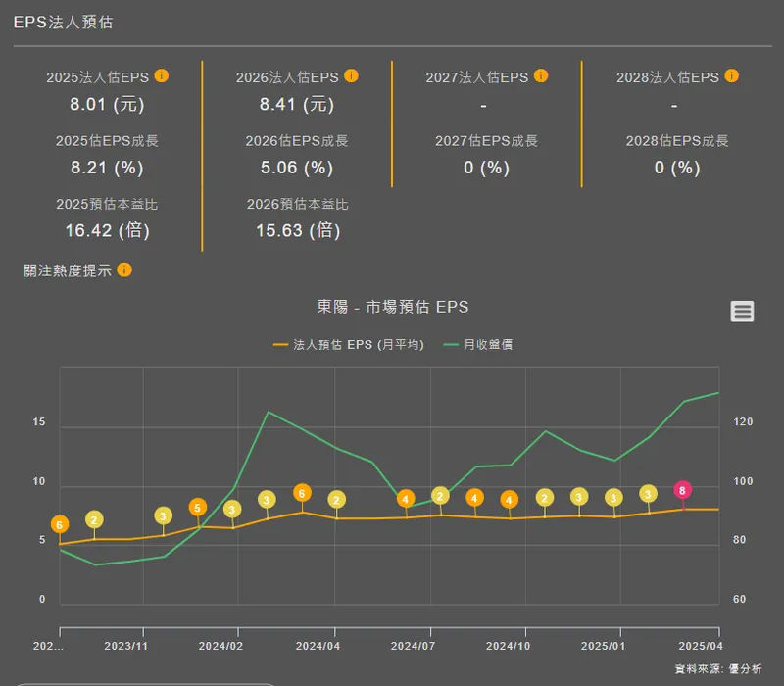Select yellow 2 marker between orange 4 markers
The width and height of the screenshot is (784, 686).
click(x=440, y=496)
